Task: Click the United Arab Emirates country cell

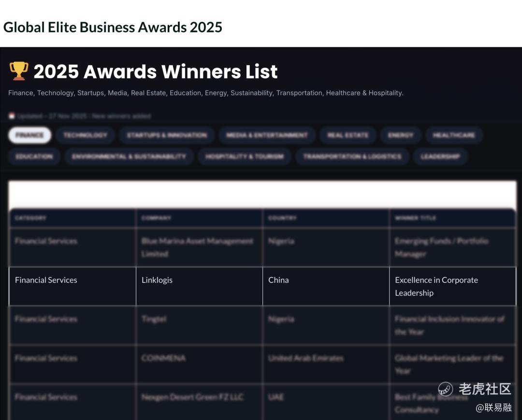Action: [x=326, y=364]
